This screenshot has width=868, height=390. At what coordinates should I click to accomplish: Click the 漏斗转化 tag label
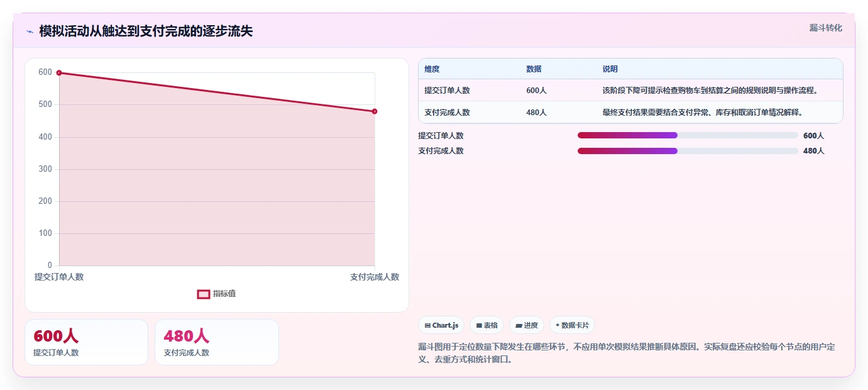tap(825, 28)
